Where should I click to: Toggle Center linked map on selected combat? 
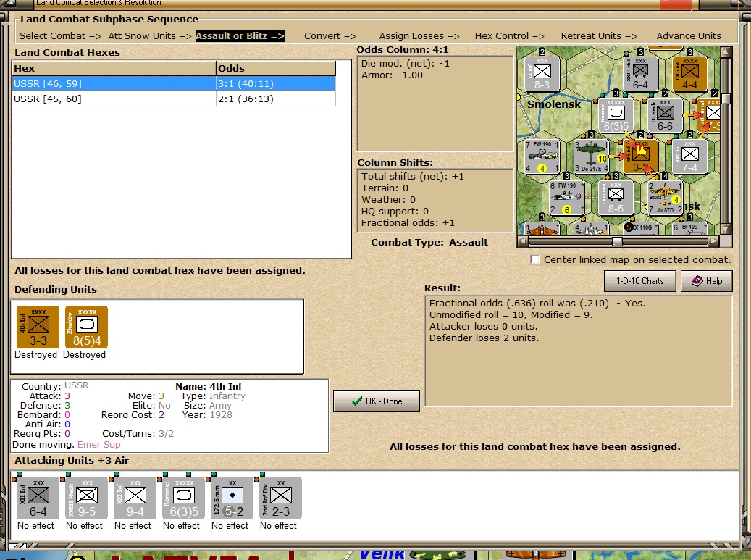point(535,260)
